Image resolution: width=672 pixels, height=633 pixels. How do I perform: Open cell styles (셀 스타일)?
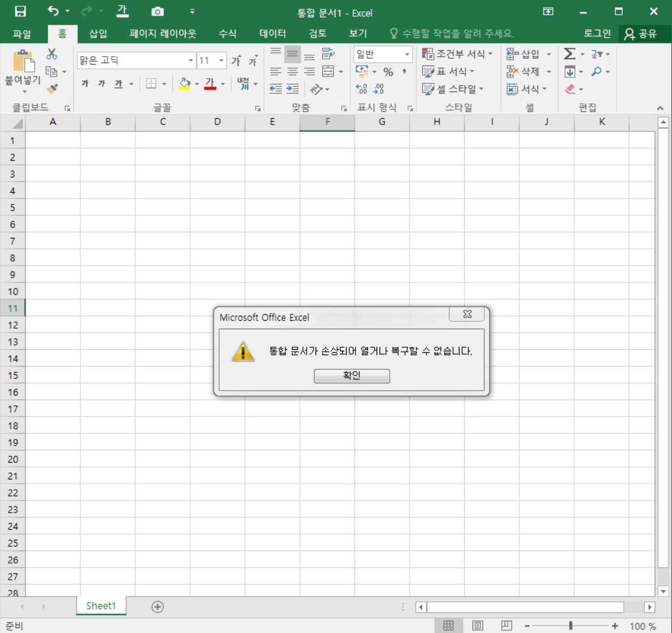pyautogui.click(x=453, y=89)
